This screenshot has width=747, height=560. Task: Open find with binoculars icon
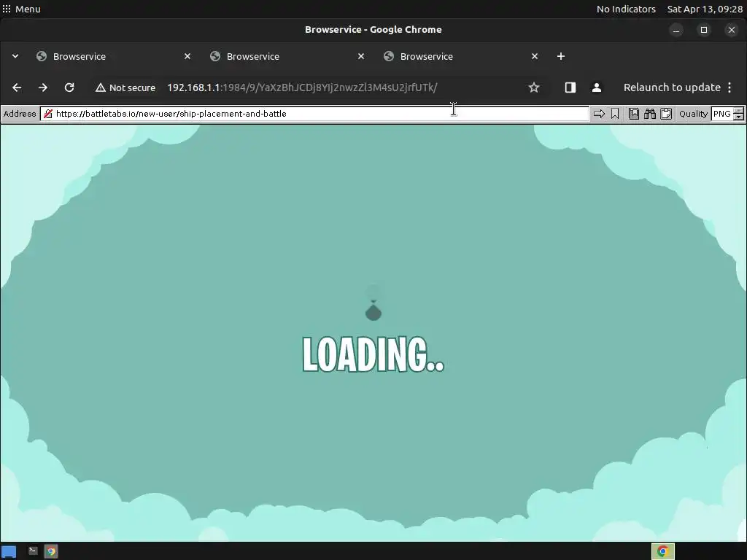(650, 114)
